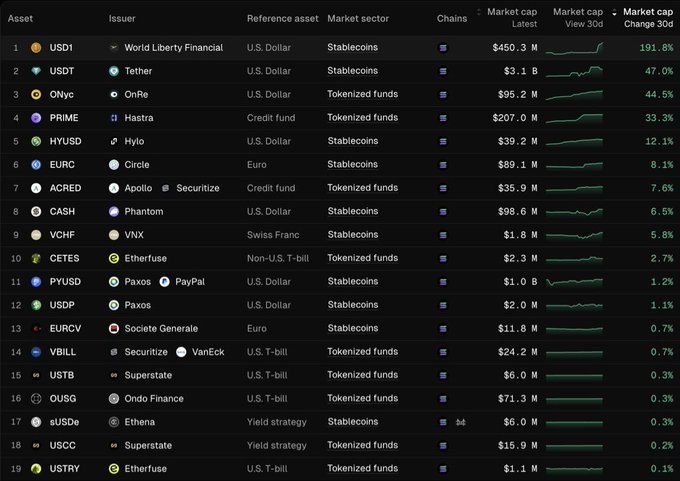
Task: Open the Ondo Finance issuer link
Action: pyautogui.click(x=157, y=398)
